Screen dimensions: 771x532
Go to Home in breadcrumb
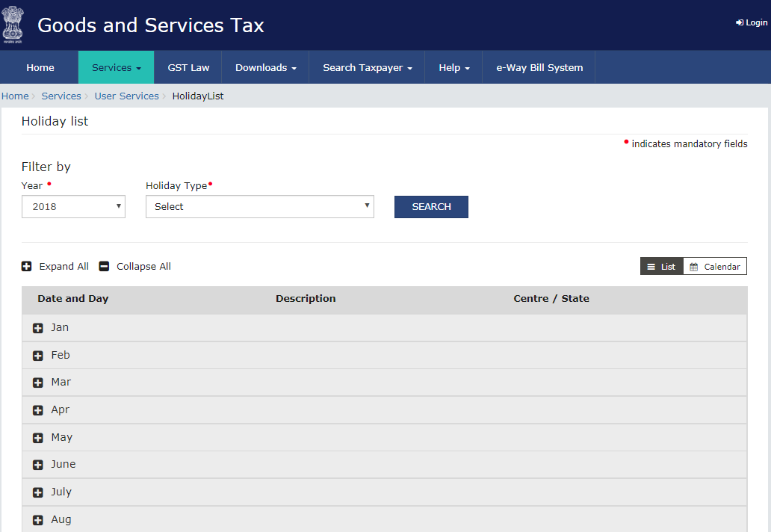pyautogui.click(x=15, y=96)
